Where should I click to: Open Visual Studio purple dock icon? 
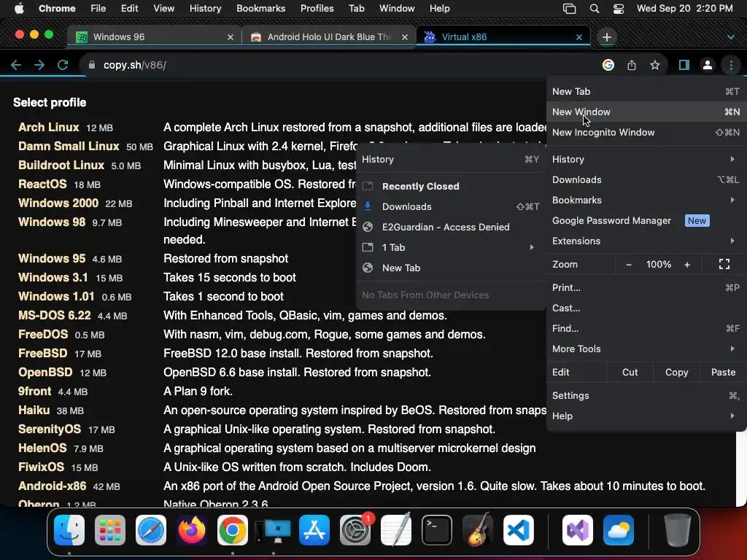578,530
